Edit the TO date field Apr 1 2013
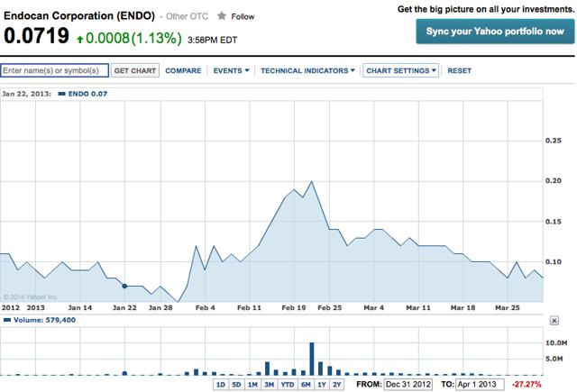The width and height of the screenshot is (577, 392). coord(480,384)
